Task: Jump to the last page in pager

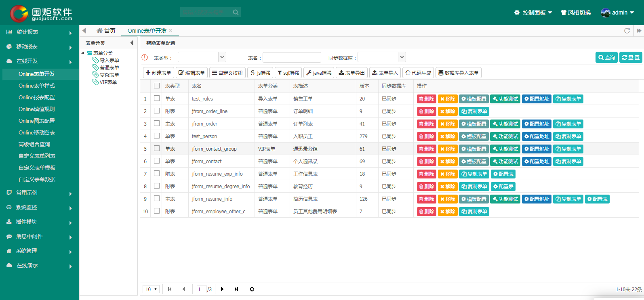Action: [236, 289]
